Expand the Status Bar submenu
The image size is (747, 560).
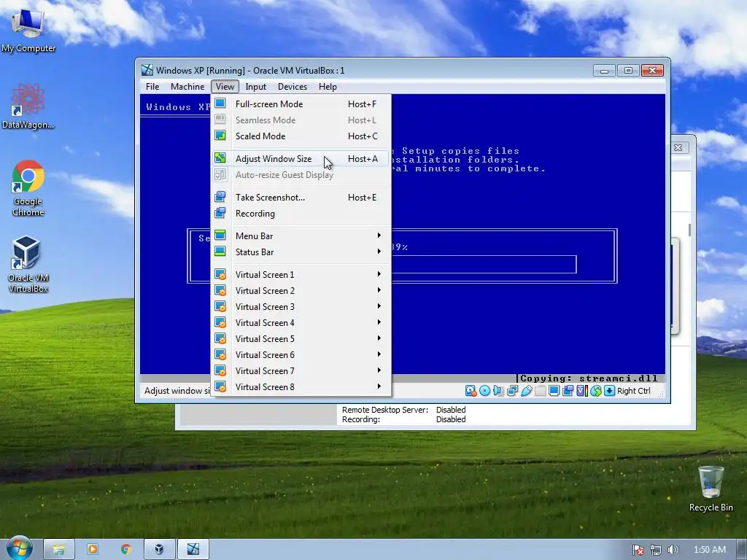tap(301, 252)
